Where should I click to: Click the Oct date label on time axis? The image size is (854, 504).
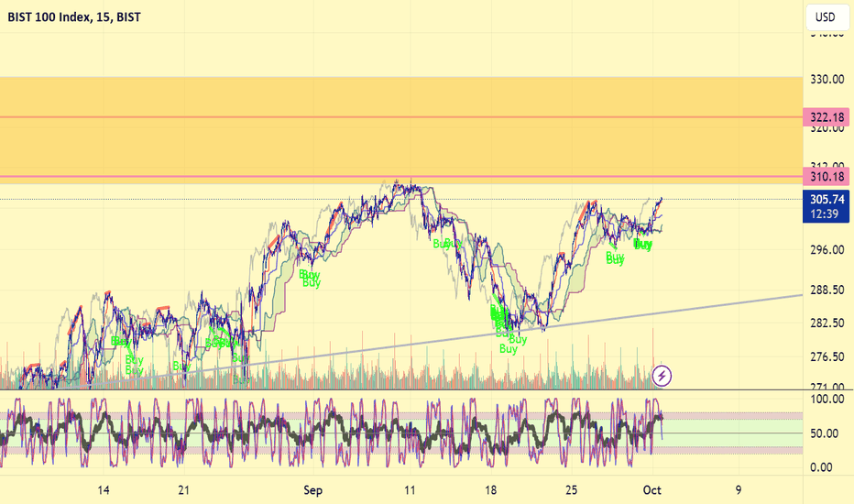pyautogui.click(x=651, y=490)
